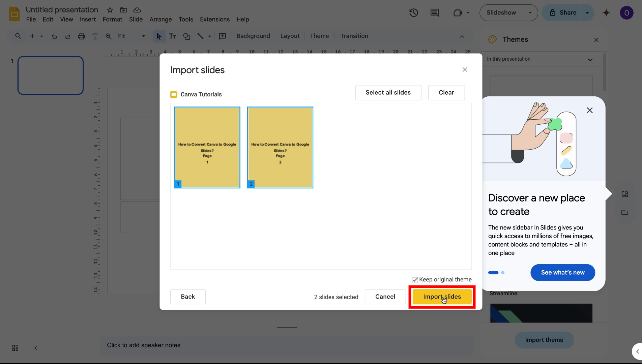Collapse the In this presentation section
The image size is (642, 364).
[x=590, y=59]
